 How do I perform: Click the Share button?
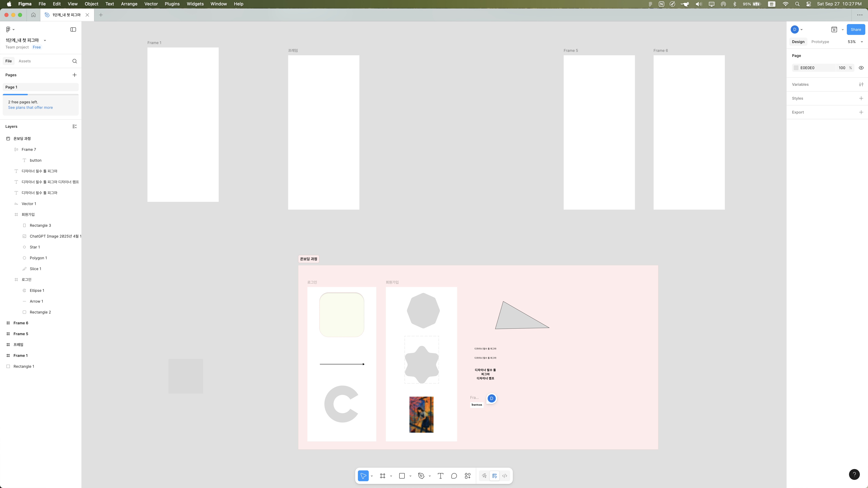(x=855, y=29)
